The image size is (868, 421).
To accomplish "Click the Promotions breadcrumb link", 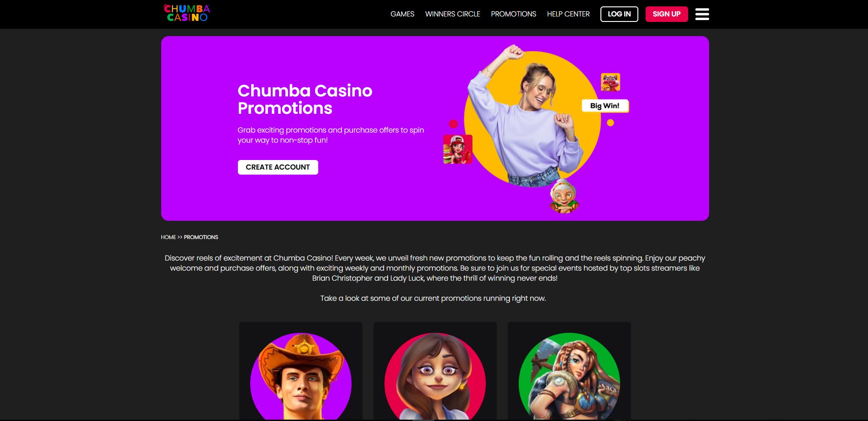I will click(201, 237).
